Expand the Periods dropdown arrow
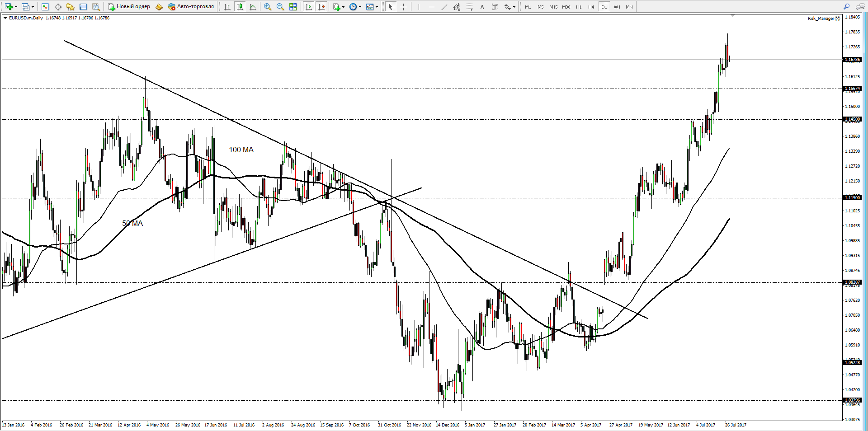 [360, 7]
